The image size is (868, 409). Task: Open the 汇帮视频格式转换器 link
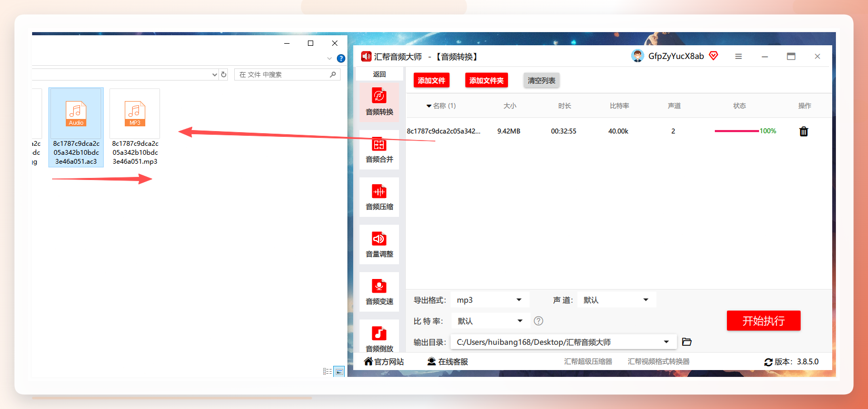click(x=659, y=362)
